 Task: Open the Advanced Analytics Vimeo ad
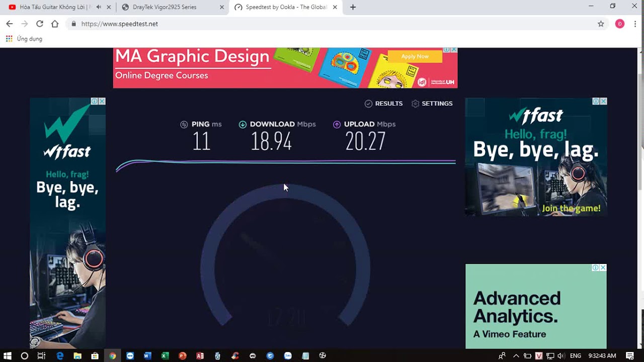click(536, 306)
